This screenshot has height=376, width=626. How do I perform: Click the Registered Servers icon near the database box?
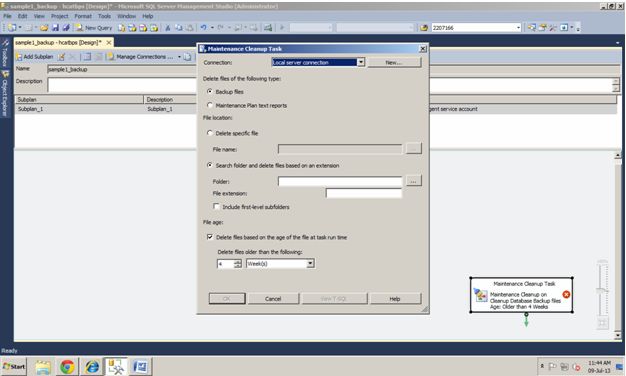click(531, 28)
